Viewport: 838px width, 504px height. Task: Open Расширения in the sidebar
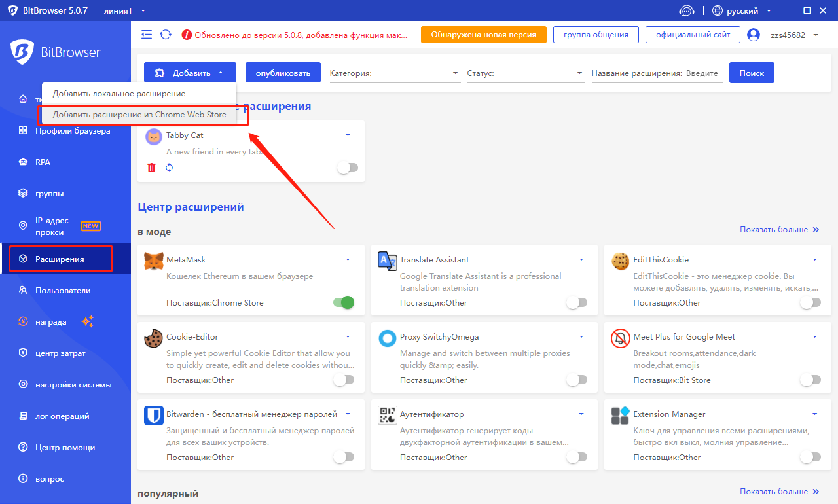pyautogui.click(x=65, y=259)
